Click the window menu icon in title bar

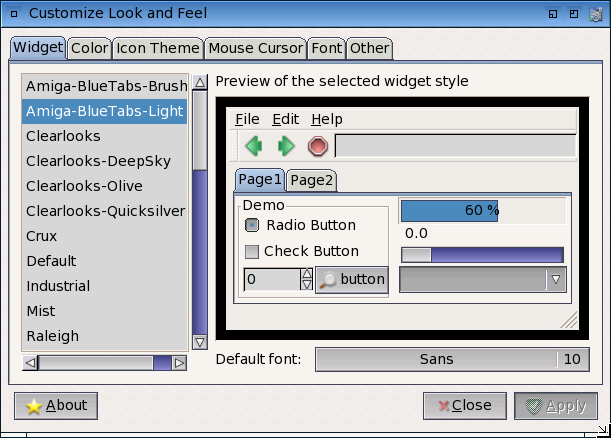click(x=14, y=14)
